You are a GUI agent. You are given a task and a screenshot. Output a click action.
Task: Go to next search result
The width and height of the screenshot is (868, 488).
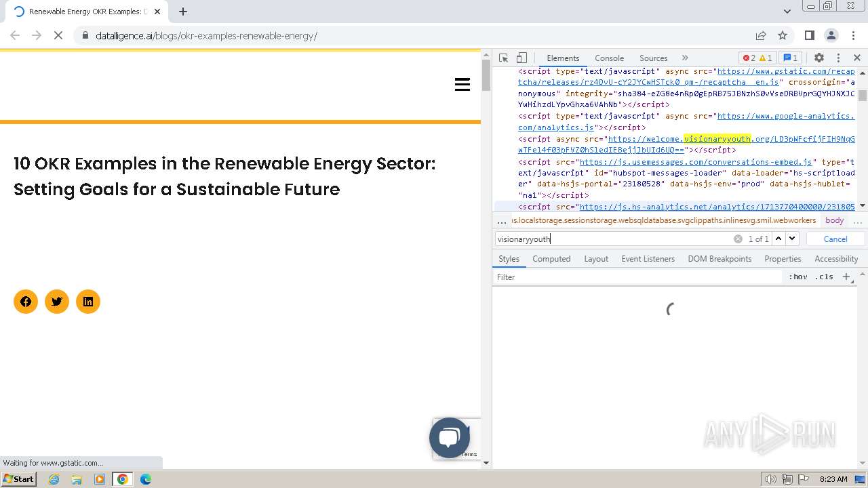point(792,239)
